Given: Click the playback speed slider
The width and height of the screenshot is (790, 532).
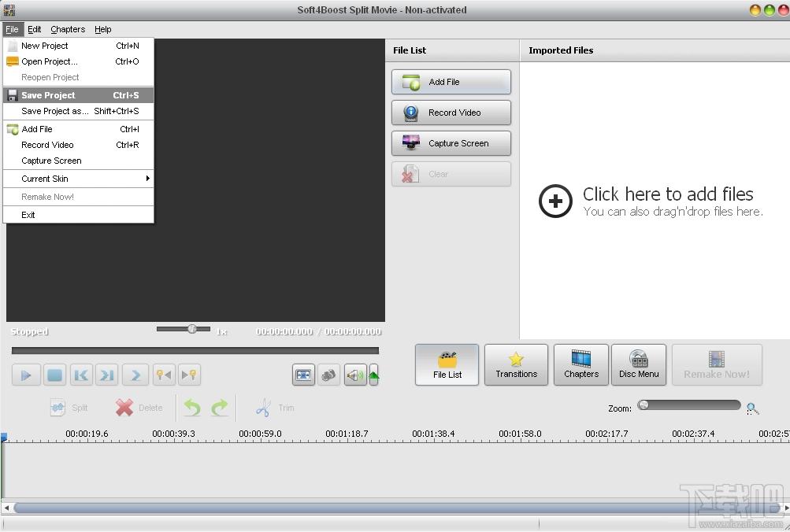Looking at the screenshot, I should 184,329.
